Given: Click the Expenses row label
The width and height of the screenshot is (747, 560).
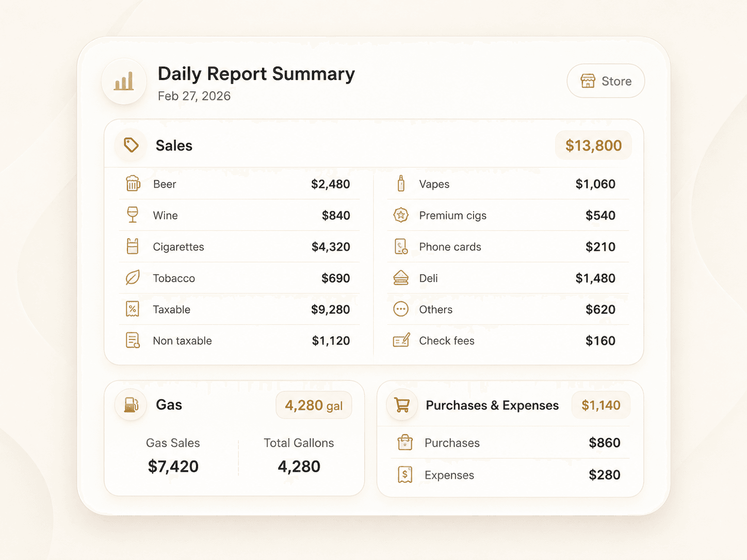Looking at the screenshot, I should coord(449,475).
